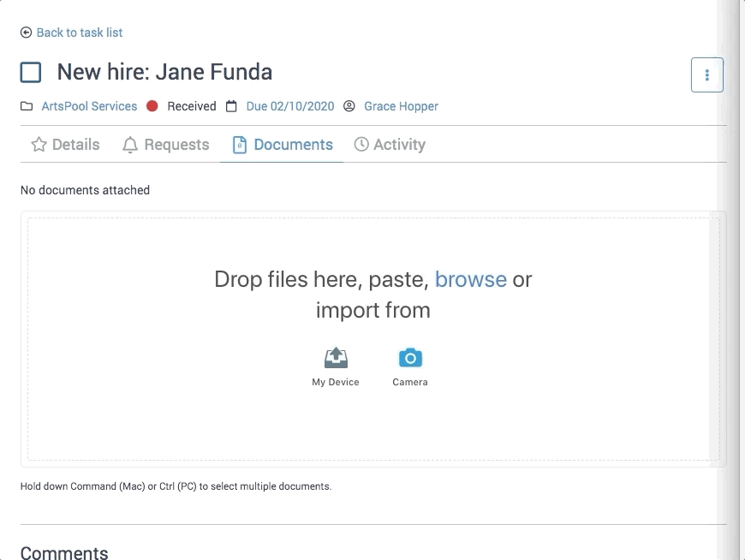Mark New hire: Jane Funda task complete
This screenshot has height=560, width=745.
[31, 72]
